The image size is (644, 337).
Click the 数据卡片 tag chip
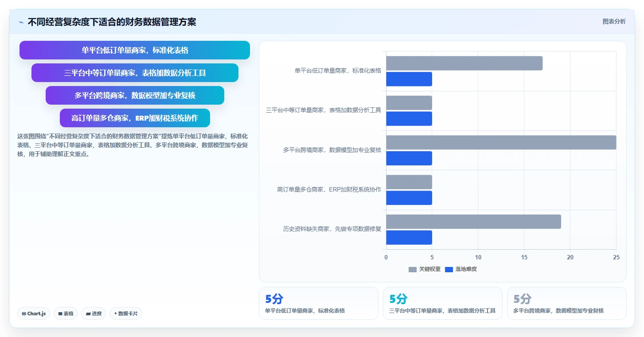[126, 313]
